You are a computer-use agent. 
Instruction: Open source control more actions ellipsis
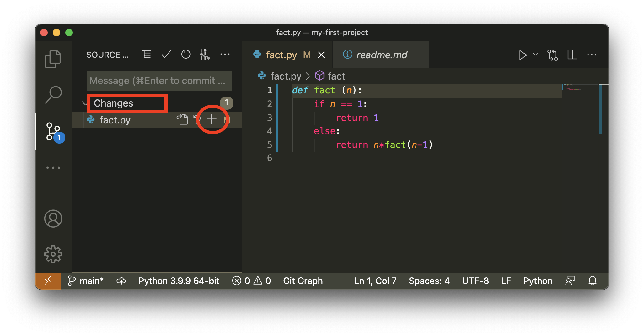click(x=225, y=55)
